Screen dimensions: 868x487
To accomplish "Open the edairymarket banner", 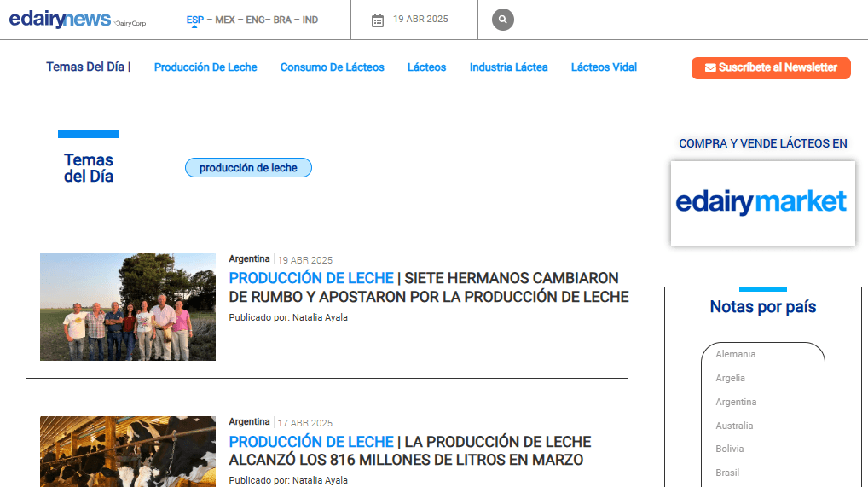I will [762, 203].
